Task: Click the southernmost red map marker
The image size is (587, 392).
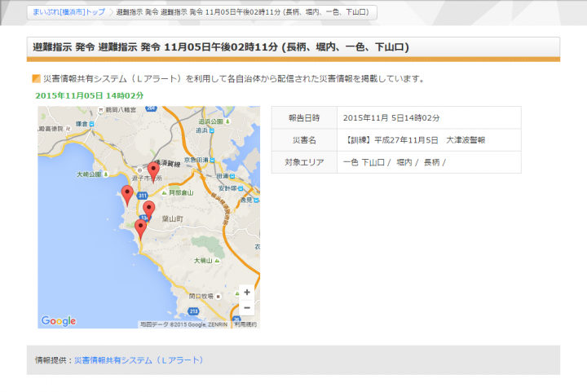Action: click(x=140, y=228)
